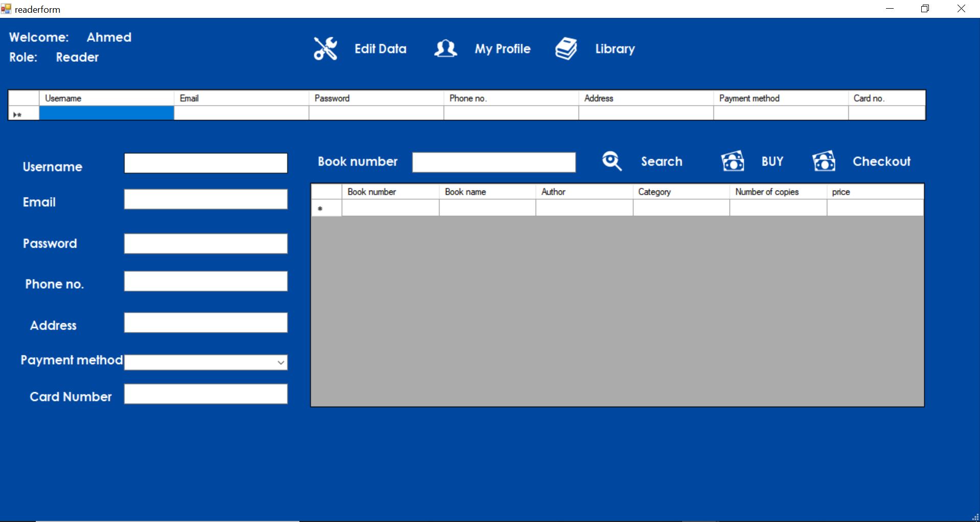The height and width of the screenshot is (522, 980).
Task: Select empty Author cell in book grid
Action: (585, 207)
